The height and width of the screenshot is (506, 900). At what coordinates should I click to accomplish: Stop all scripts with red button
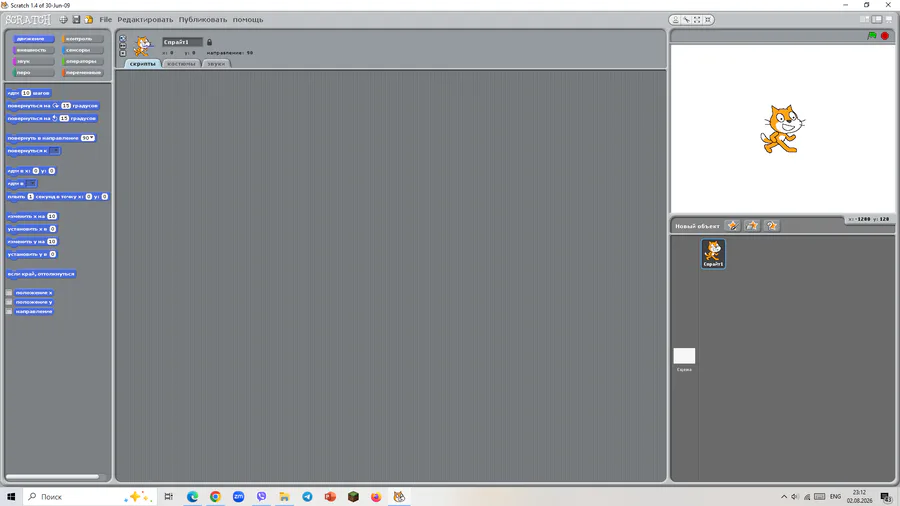point(885,36)
